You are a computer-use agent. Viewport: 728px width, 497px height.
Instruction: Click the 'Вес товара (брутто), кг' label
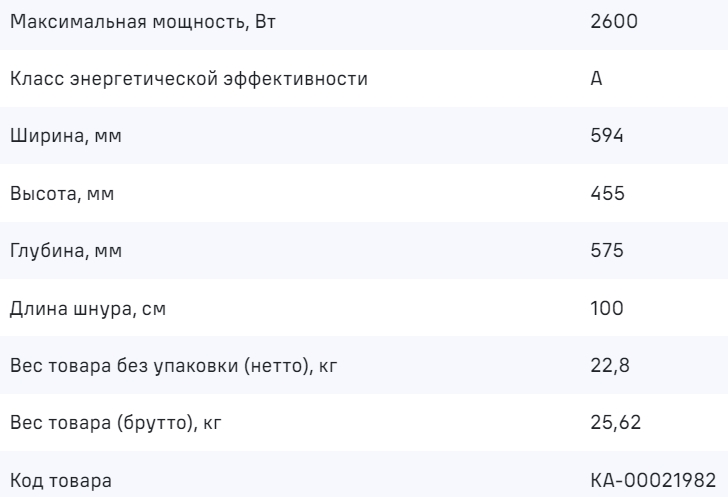115,424
